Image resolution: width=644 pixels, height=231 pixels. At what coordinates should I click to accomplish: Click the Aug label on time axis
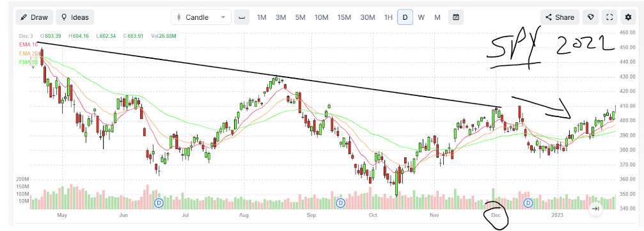pos(244,215)
